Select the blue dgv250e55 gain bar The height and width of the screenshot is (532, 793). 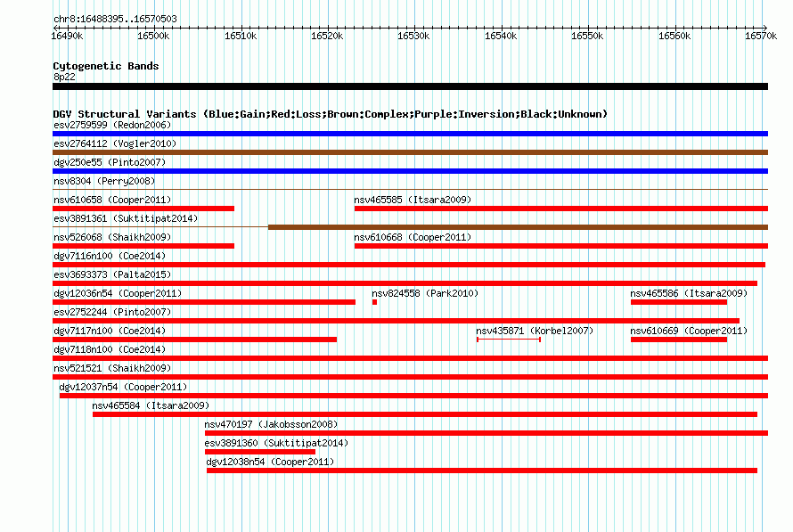(x=410, y=171)
